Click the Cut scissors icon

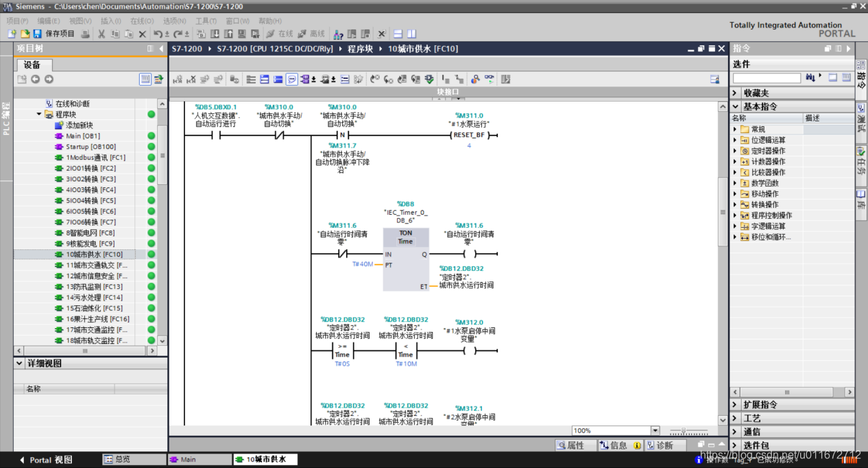[x=101, y=34]
